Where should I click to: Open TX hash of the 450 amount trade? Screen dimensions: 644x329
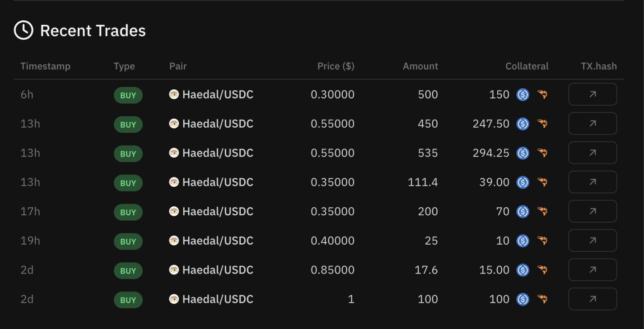pos(592,124)
